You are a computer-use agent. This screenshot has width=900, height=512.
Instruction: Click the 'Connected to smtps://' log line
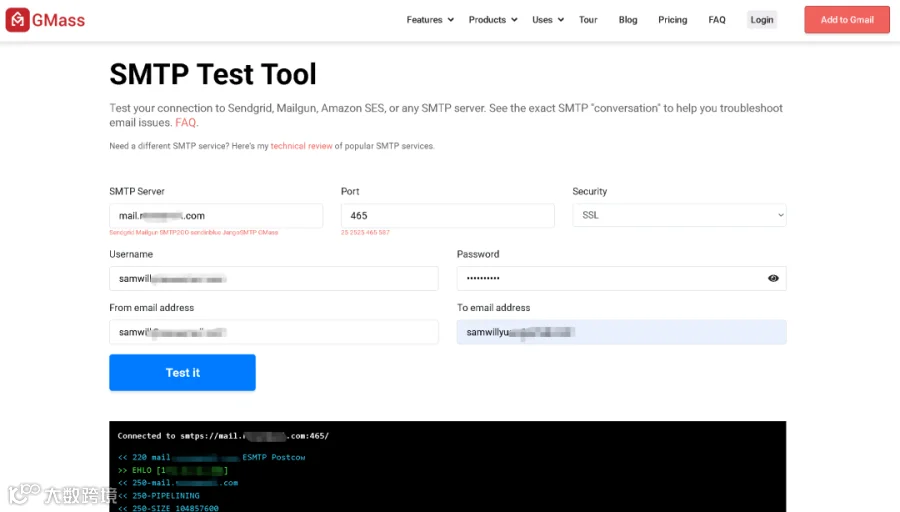click(223, 436)
